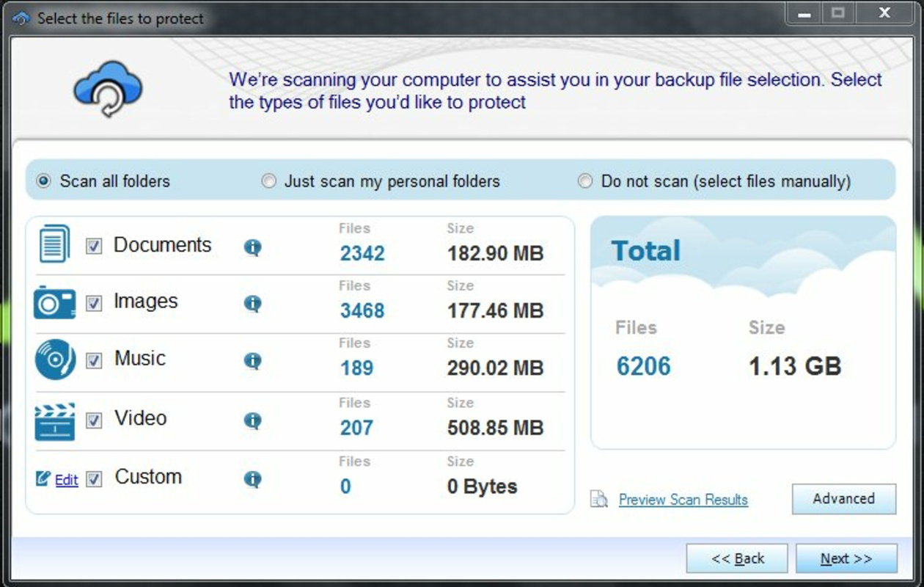Open info icon for Video

pyautogui.click(x=252, y=420)
